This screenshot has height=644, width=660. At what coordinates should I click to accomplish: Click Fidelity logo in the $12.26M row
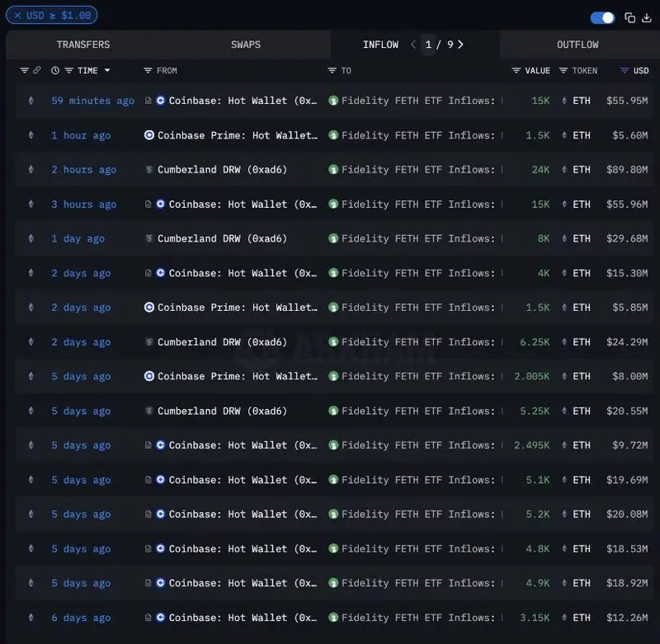pos(333,618)
